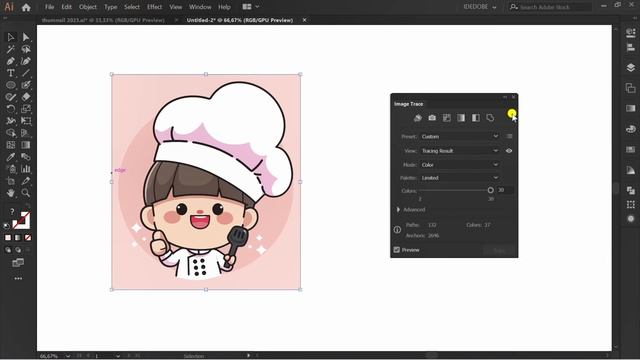640x360 pixels.
Task: Select the Ellipse tool
Action: 11,85
